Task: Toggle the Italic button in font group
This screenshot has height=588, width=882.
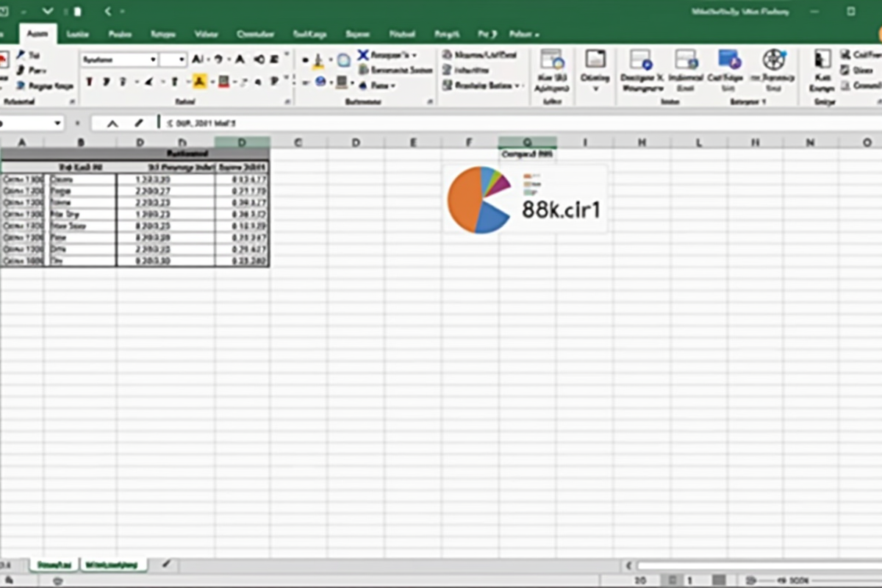Action: click(x=107, y=82)
